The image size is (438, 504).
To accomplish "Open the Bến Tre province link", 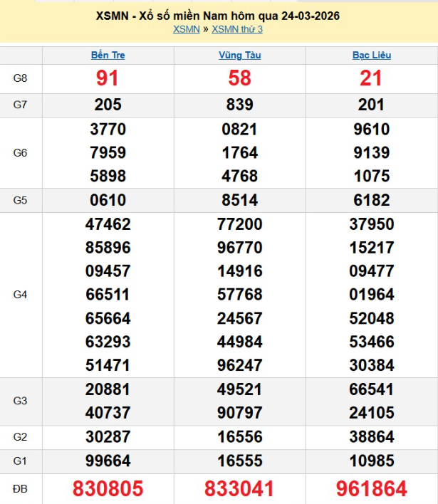I will [108, 55].
